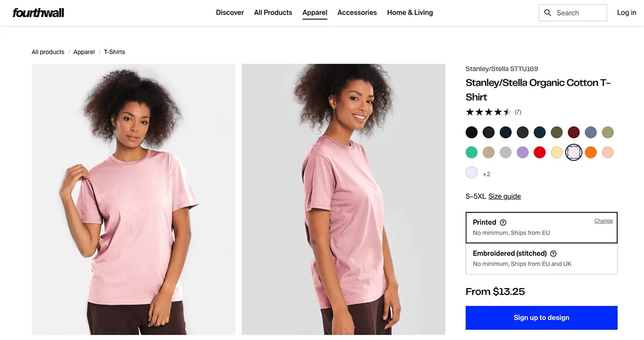This screenshot has height=340, width=644.
Task: Click the search magnifier icon
Action: (x=548, y=13)
